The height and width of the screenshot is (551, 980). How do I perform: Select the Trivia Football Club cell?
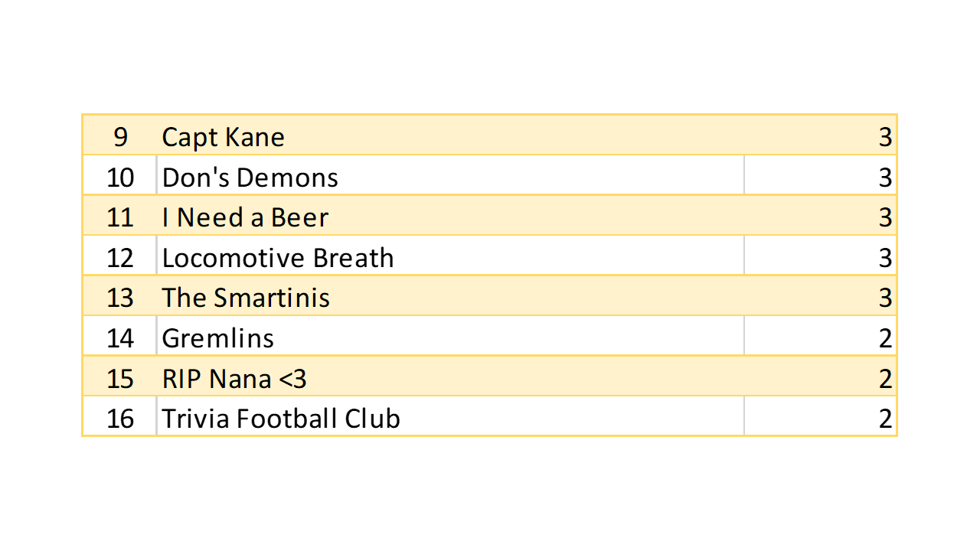(x=281, y=419)
